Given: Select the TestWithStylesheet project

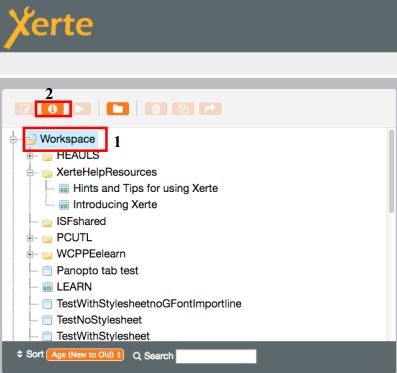Looking at the screenshot, I should click(103, 336).
